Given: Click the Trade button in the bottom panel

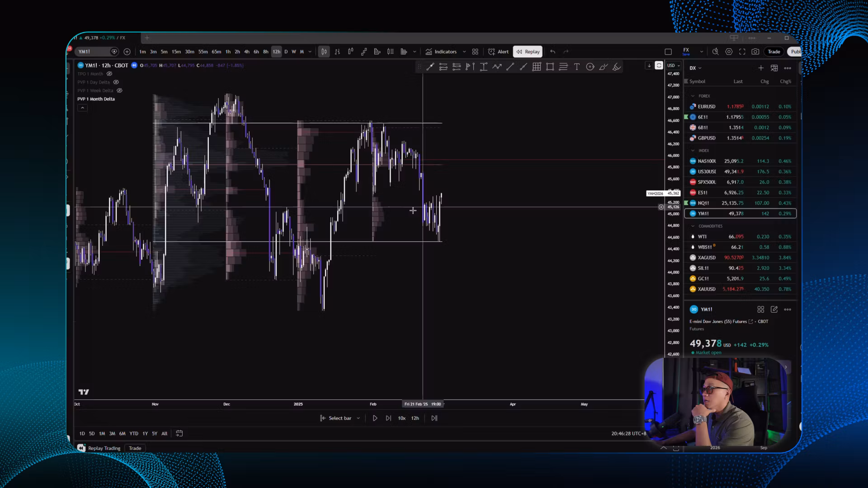Looking at the screenshot, I should (135, 448).
